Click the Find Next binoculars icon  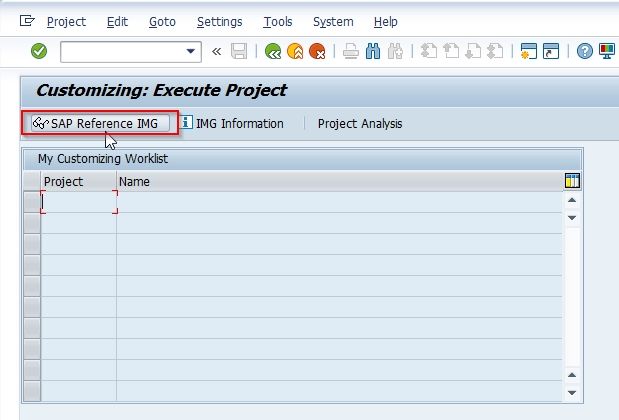(x=395, y=51)
